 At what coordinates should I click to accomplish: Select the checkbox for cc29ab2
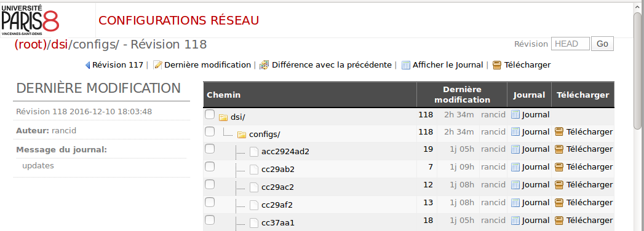point(210,166)
